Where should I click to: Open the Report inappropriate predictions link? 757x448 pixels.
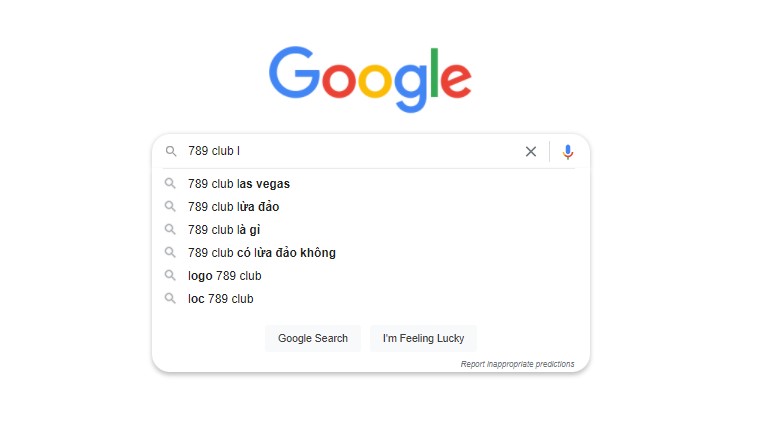click(517, 364)
